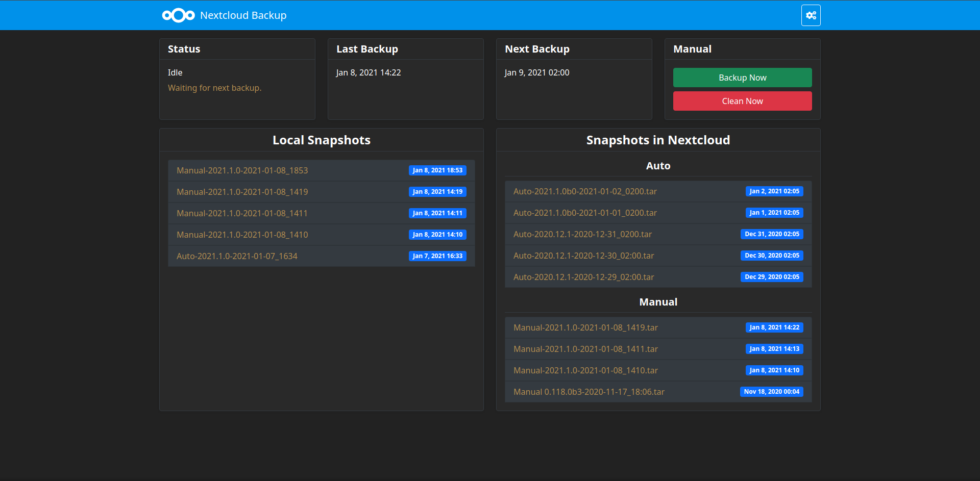Click the Last Backup time Jan 8, 2021 14:22

(x=369, y=72)
